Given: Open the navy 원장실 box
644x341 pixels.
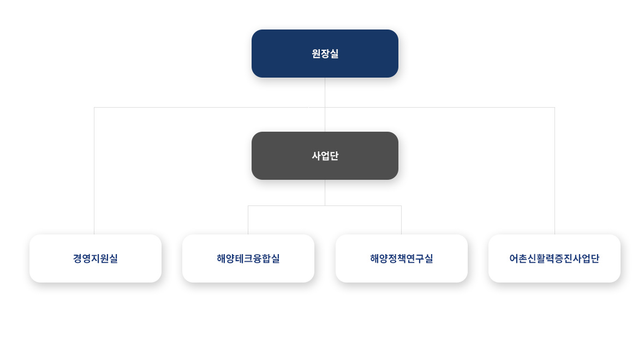Looking at the screenshot, I should pos(325,54).
